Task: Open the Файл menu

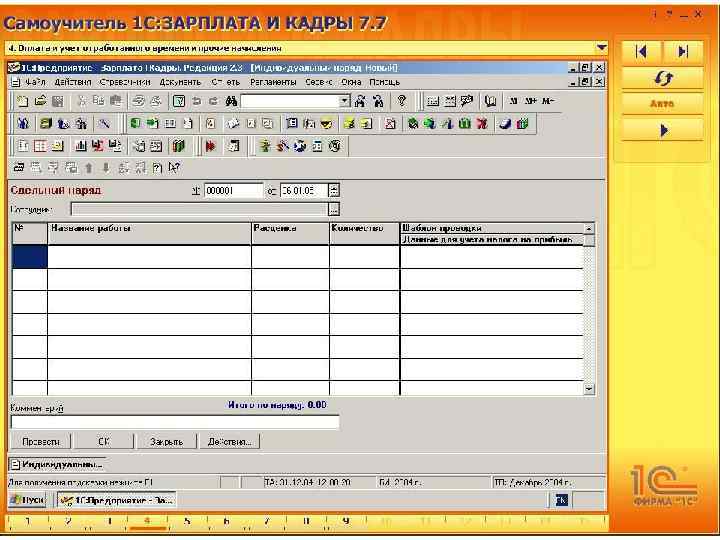Action: (35, 83)
